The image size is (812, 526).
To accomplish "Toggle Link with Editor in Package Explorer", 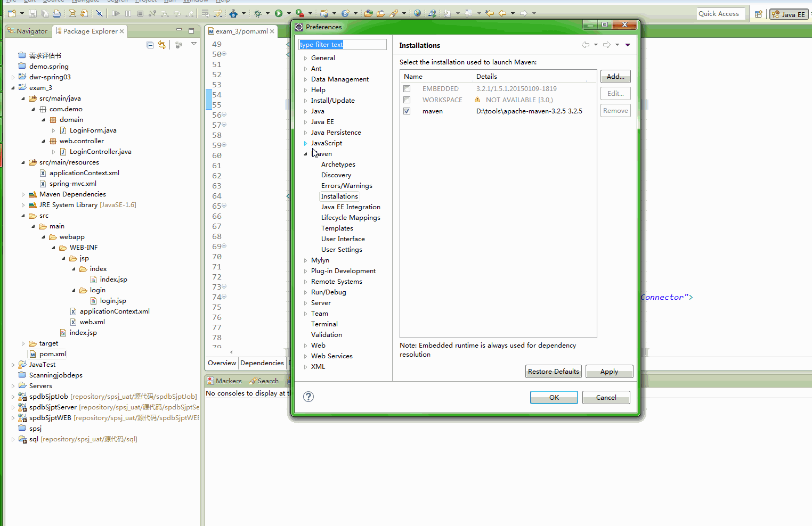I will click(x=162, y=45).
